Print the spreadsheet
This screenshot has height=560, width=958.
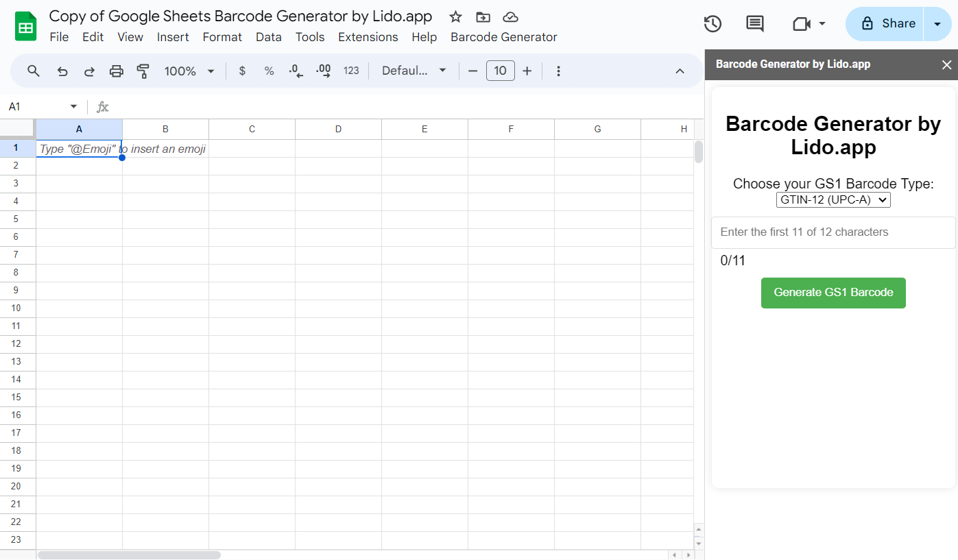(117, 71)
